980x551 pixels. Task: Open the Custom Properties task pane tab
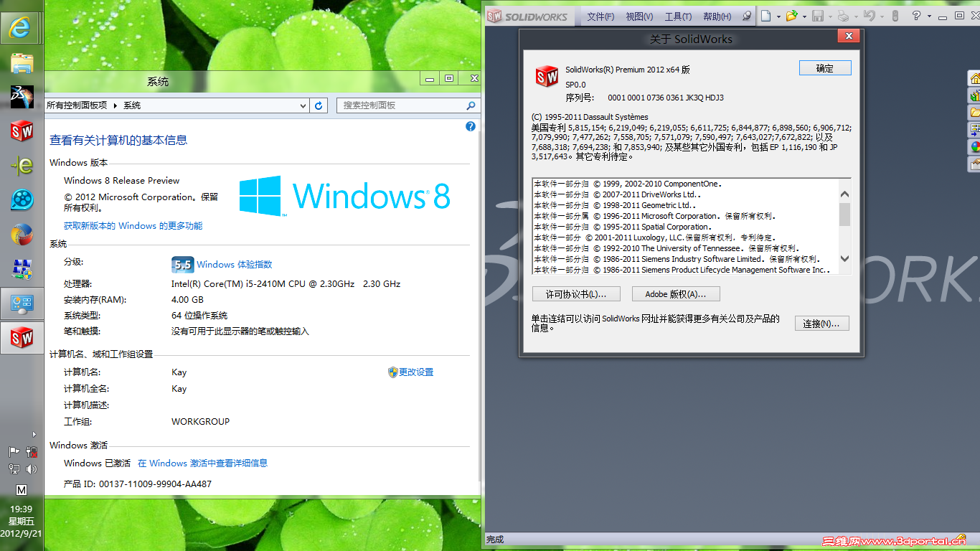click(x=974, y=164)
